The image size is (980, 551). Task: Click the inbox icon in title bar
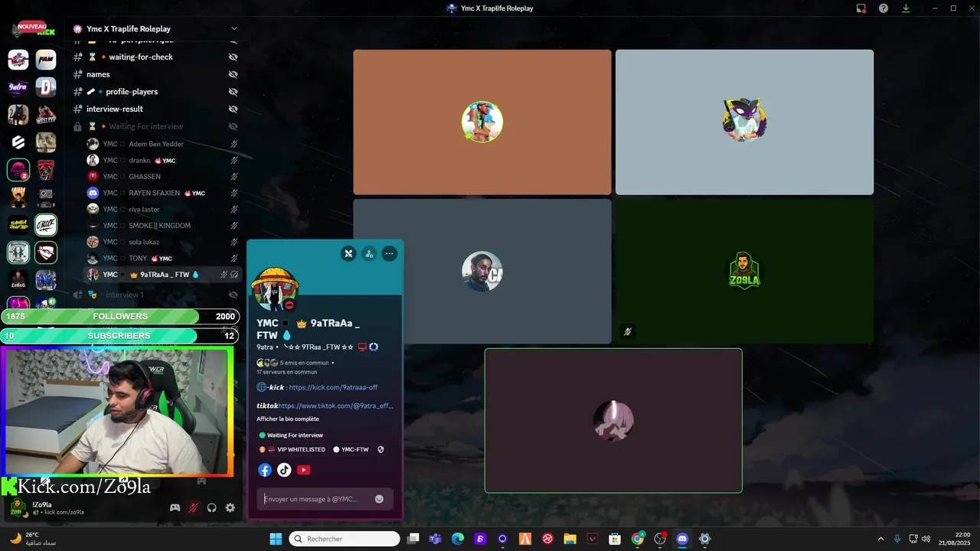(861, 8)
